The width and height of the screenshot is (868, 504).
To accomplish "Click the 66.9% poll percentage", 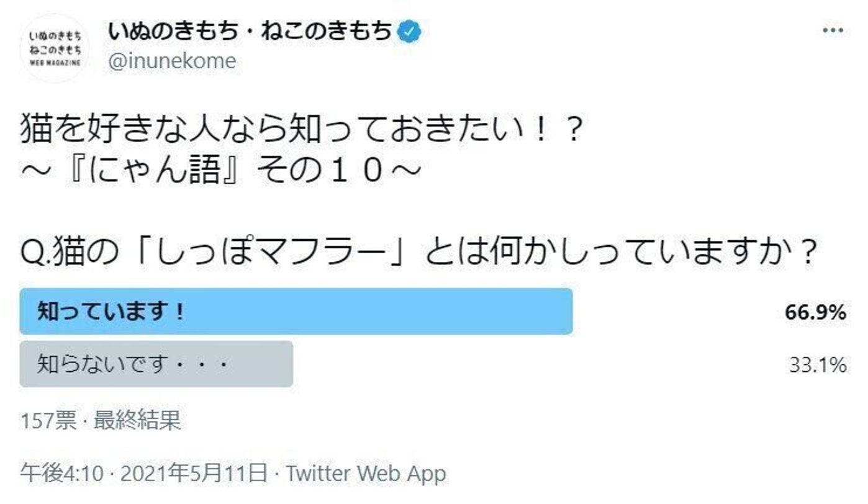I will pos(815,312).
